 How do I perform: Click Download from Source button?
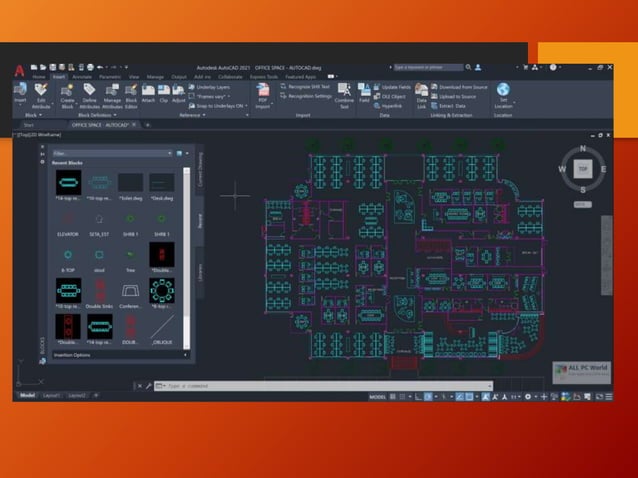pyautogui.click(x=463, y=87)
